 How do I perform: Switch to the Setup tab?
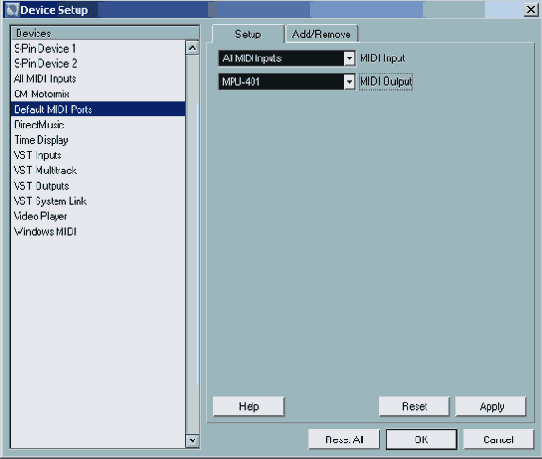tap(248, 34)
